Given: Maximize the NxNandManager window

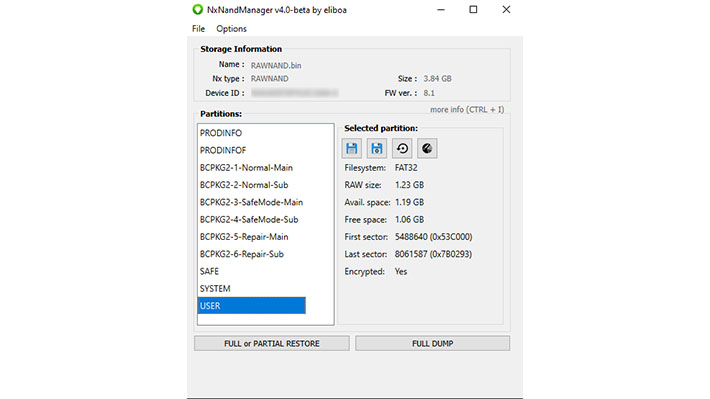Looking at the screenshot, I should pyautogui.click(x=473, y=10).
